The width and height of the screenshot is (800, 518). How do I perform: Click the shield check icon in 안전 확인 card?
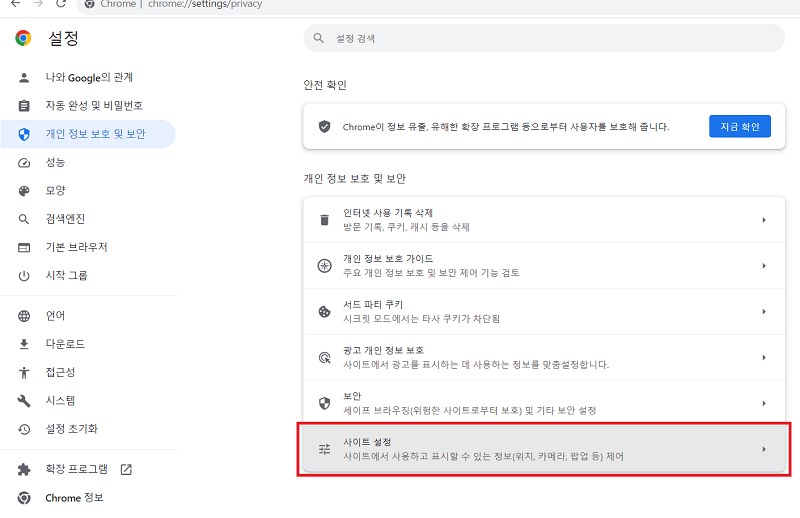click(324, 127)
